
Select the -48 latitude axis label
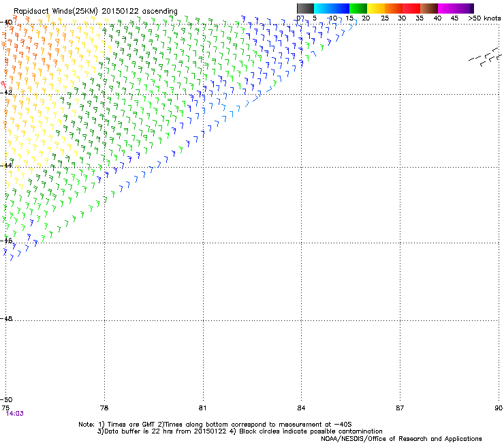point(6,318)
